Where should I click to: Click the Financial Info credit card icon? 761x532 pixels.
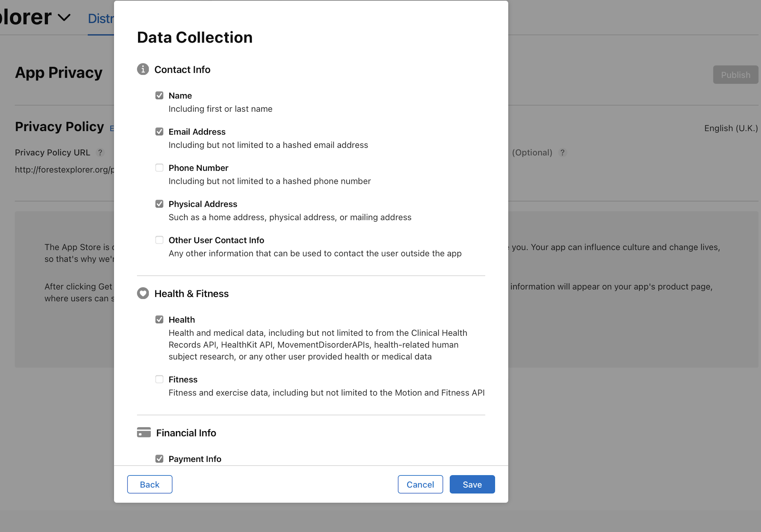[143, 433]
